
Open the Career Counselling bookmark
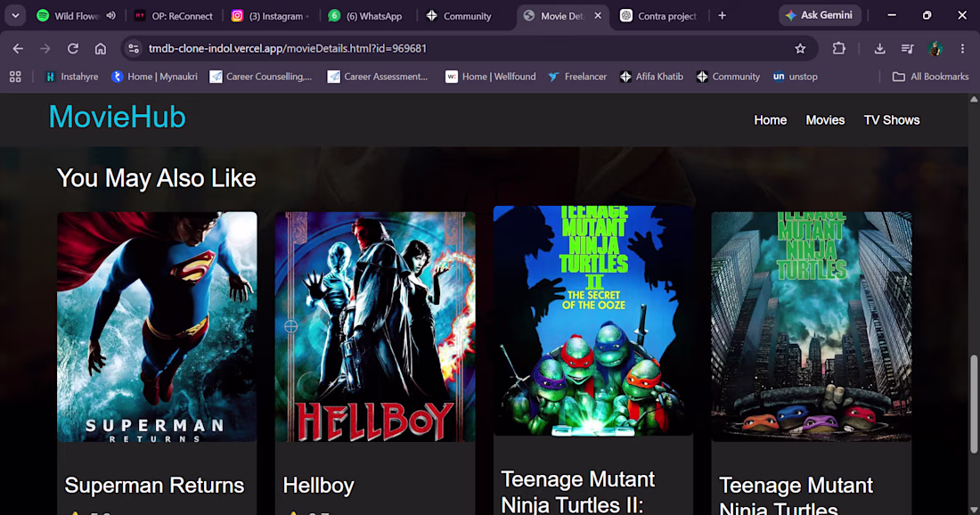[x=261, y=77]
